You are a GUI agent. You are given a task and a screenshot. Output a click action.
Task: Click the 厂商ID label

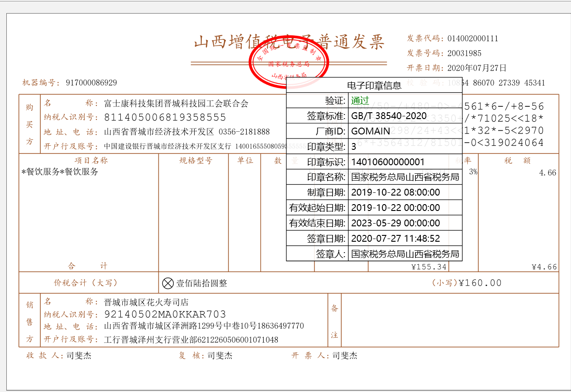(x=329, y=131)
